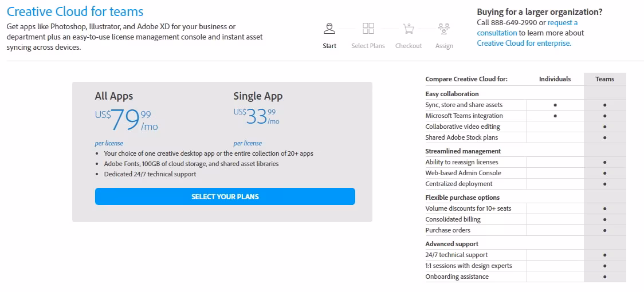Screen dimensions: 644x292
Task: Click the Checkout shopping cart icon
Action: [409, 29]
